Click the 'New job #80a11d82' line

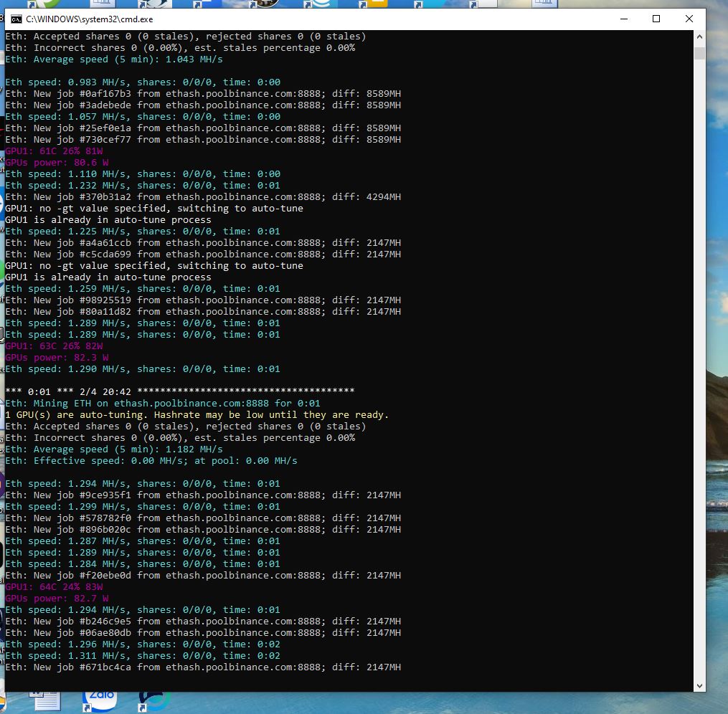(x=203, y=312)
